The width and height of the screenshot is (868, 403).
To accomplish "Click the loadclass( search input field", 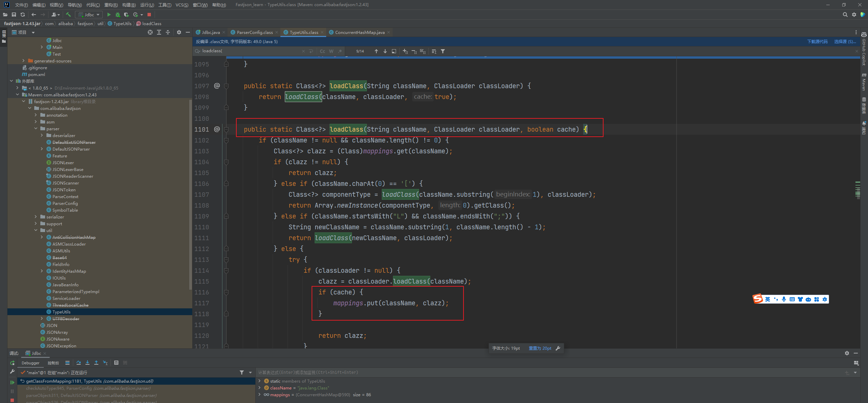I will (x=251, y=51).
